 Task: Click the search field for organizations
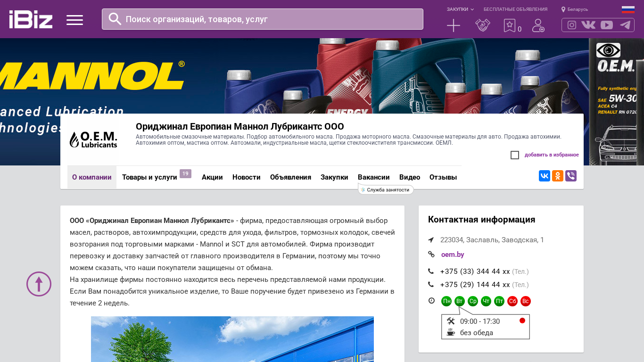[262, 19]
